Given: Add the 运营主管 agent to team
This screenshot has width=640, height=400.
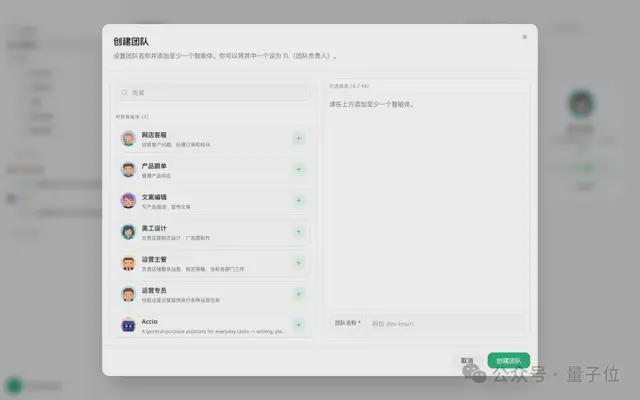Looking at the screenshot, I should [x=298, y=263].
